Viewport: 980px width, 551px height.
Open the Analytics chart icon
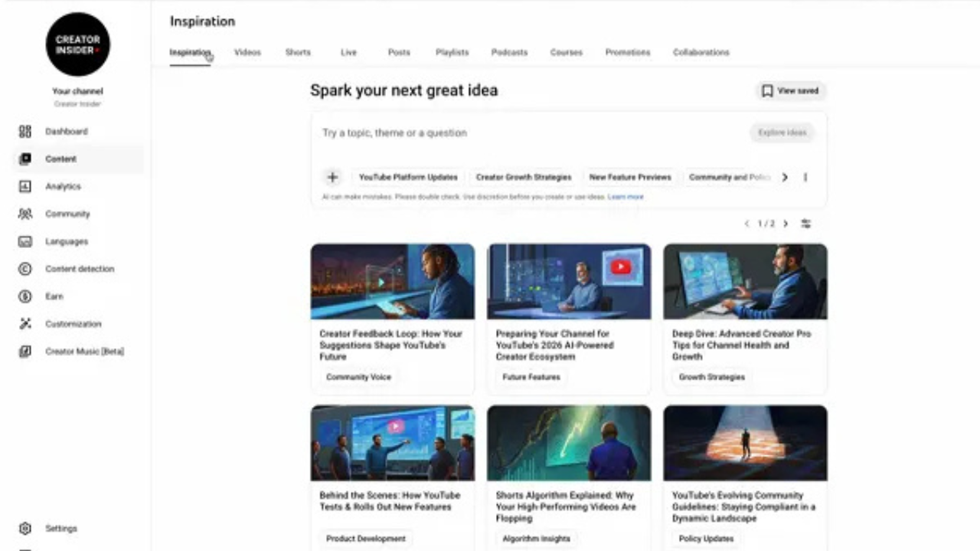pos(25,187)
